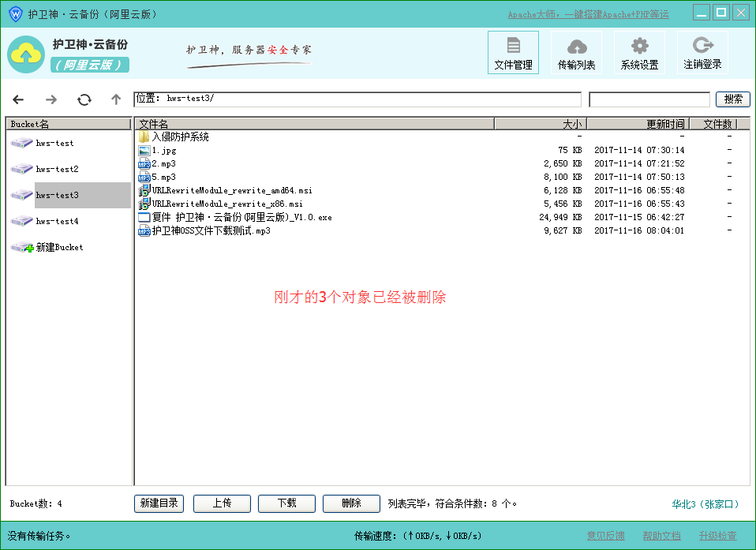Screen dimensions: 756x550
Task: Sort files by 更新时间 column header
Action: point(638,124)
